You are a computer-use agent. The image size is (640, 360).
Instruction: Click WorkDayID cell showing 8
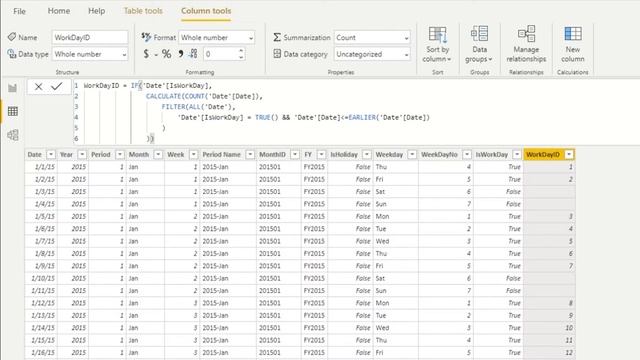[549, 303]
